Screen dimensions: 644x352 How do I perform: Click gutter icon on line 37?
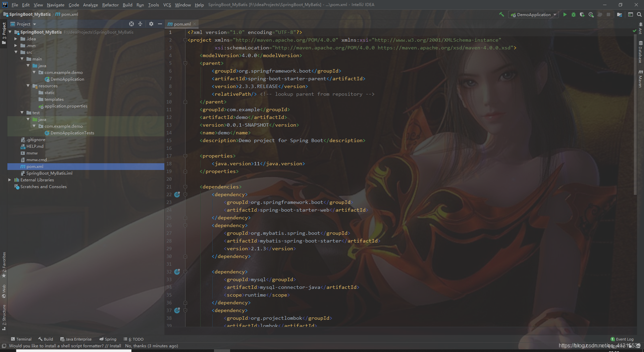177,310
